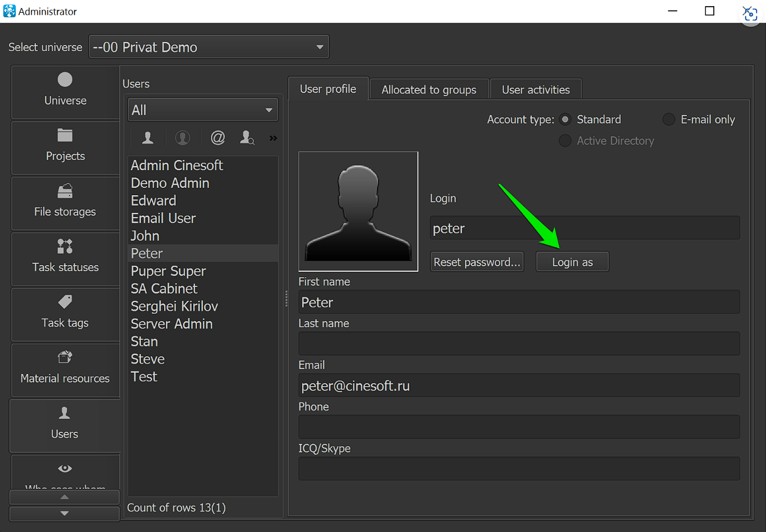Click the Administrator app icon in title bar
Image resolution: width=766 pixels, height=532 pixels.
click(9, 11)
